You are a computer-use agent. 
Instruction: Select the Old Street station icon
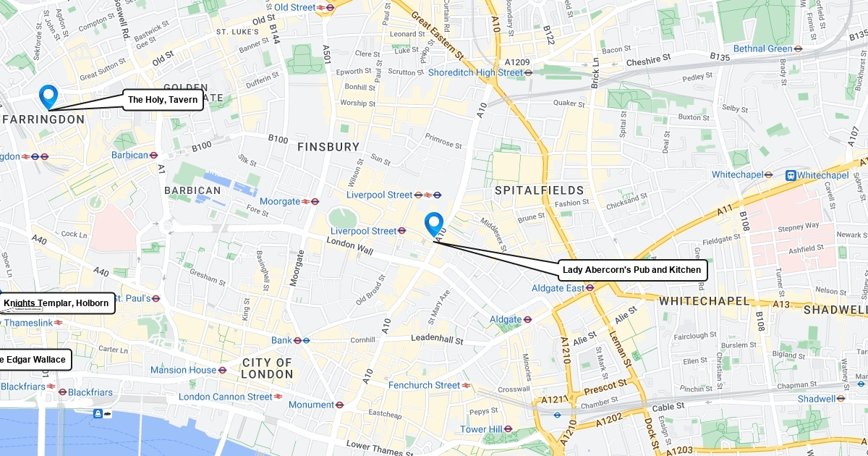pos(330,7)
